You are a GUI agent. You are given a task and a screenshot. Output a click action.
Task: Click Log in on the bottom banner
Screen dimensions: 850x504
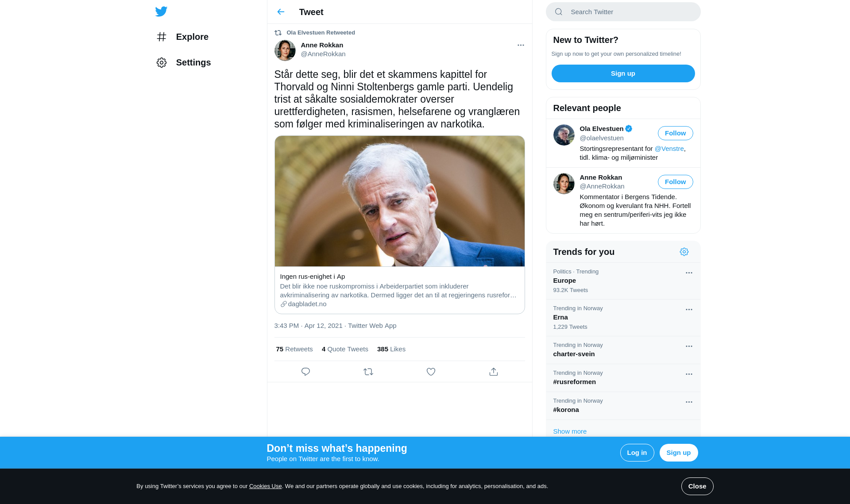tap(637, 453)
